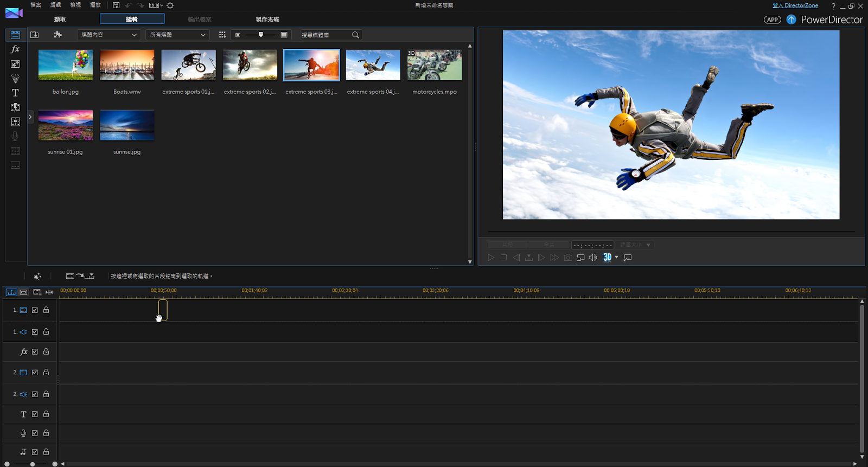
Task: Click the zoom in plus icon below timeline
Action: click(55, 464)
